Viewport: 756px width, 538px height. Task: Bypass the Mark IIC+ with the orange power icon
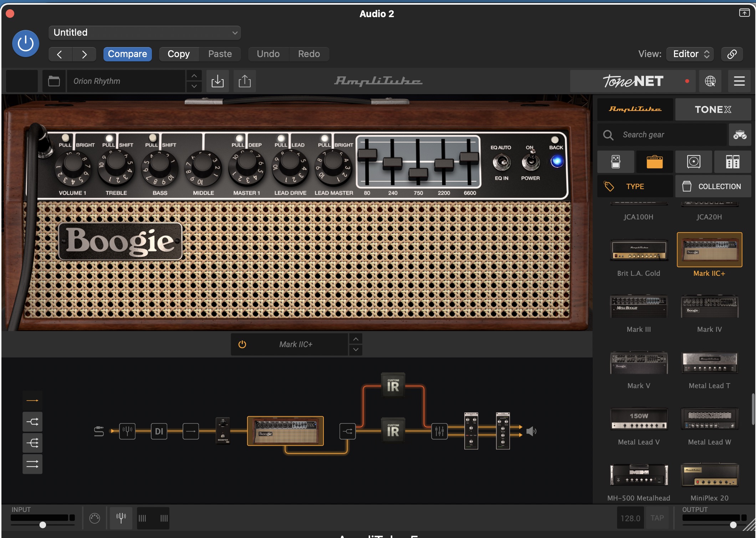tap(242, 344)
